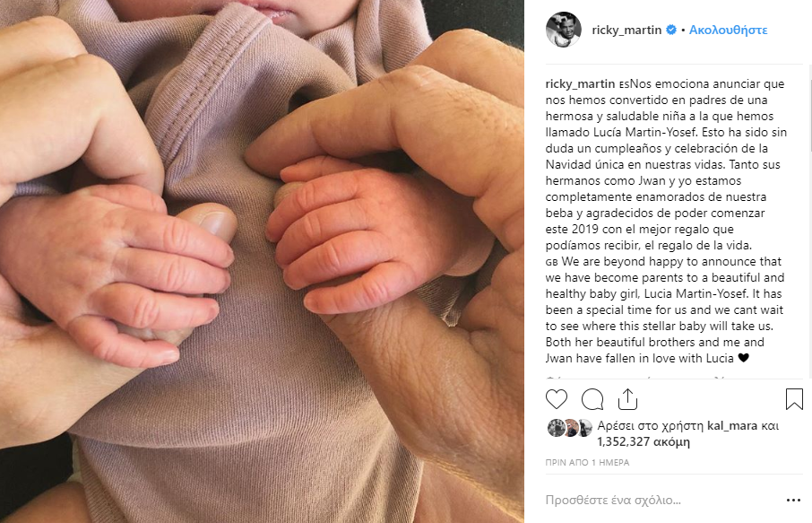The width and height of the screenshot is (812, 523).
Task: Open ricky_martin username at caption start
Action: pyautogui.click(x=580, y=84)
